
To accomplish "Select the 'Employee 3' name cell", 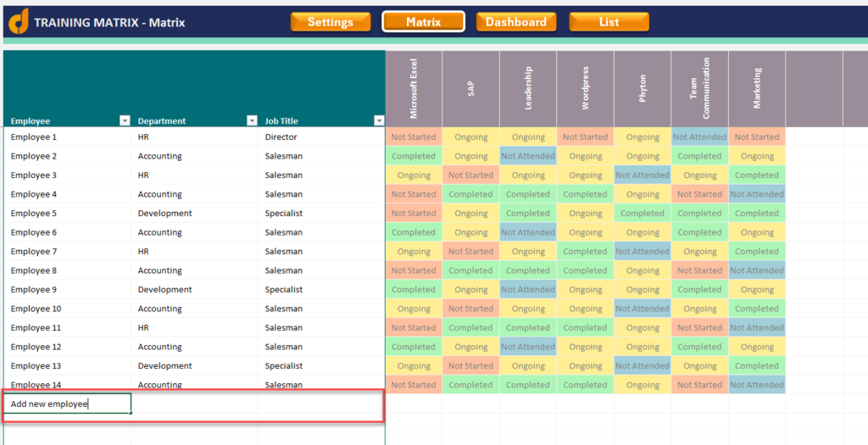I will [68, 175].
